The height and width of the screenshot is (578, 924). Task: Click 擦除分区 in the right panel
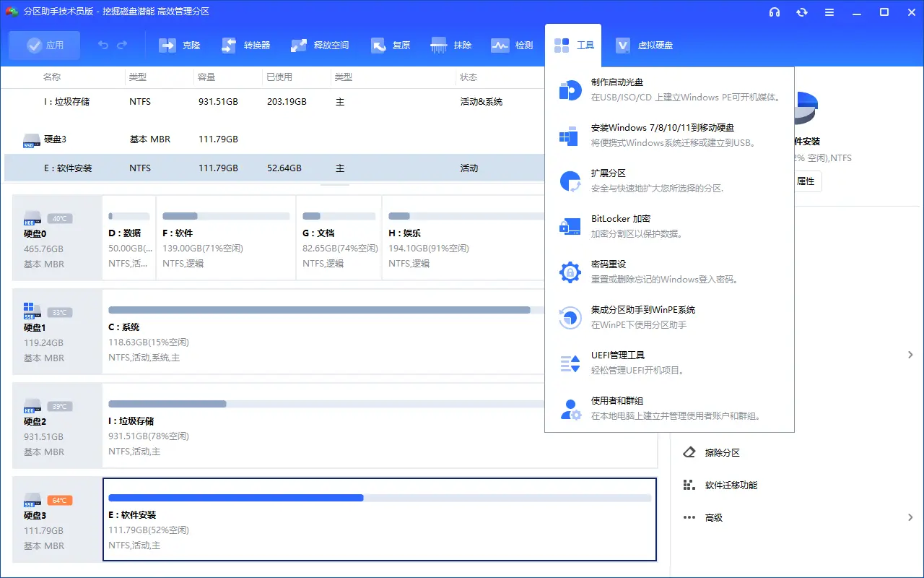[723, 452]
